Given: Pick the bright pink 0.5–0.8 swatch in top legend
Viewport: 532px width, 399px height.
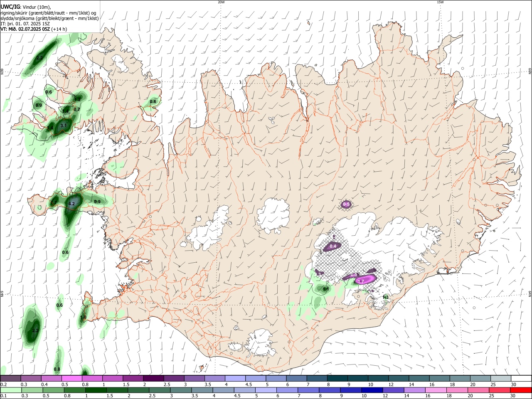Looking at the screenshot, I should pyautogui.click(x=71, y=379).
